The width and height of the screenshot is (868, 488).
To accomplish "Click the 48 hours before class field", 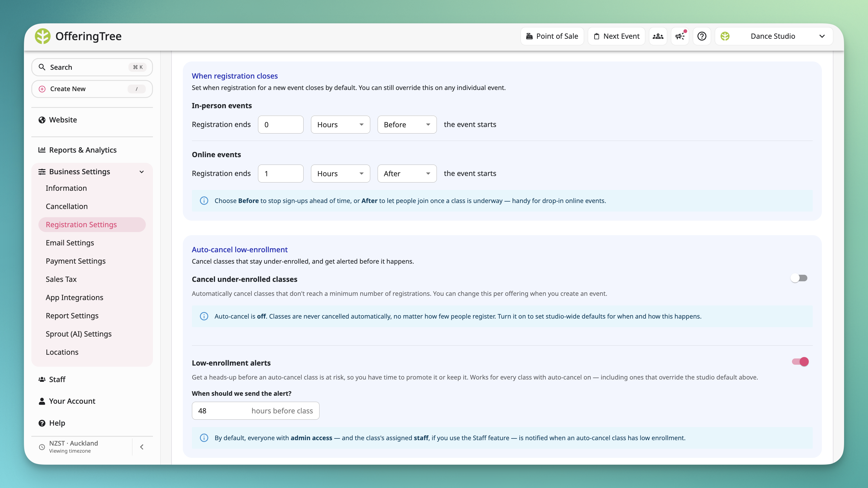I will (x=255, y=411).
